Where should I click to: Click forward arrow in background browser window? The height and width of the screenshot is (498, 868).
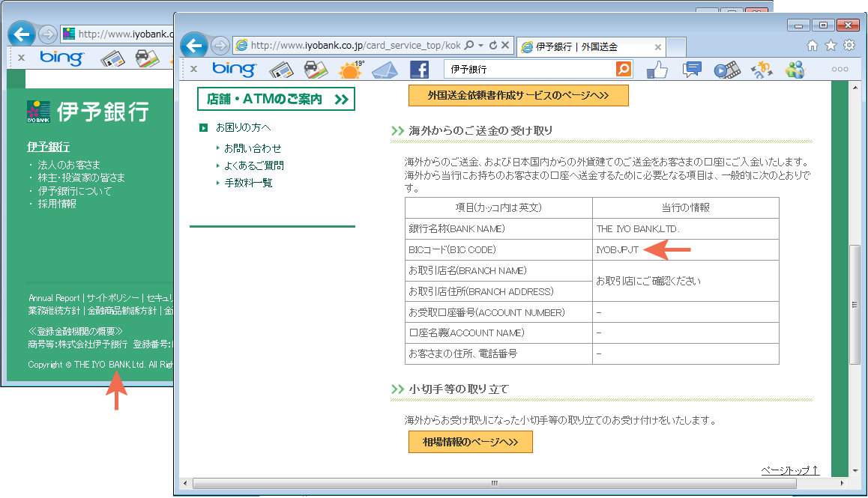48,34
